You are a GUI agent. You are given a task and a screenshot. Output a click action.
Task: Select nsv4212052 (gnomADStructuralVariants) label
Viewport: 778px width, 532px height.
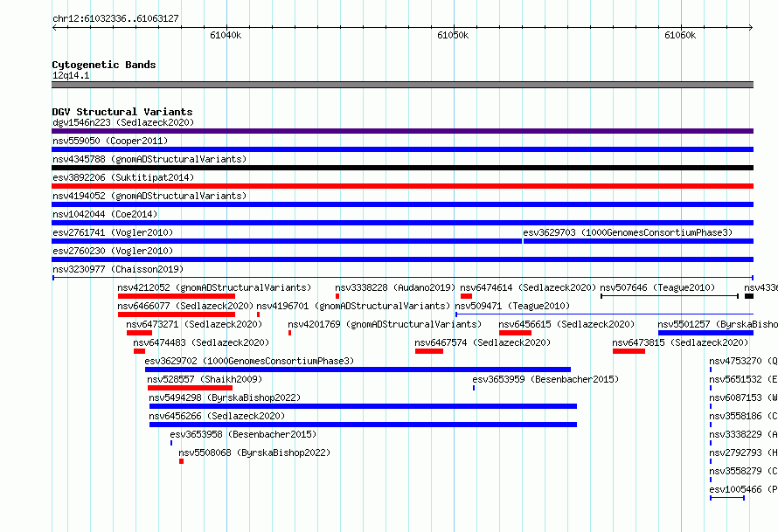click(214, 287)
